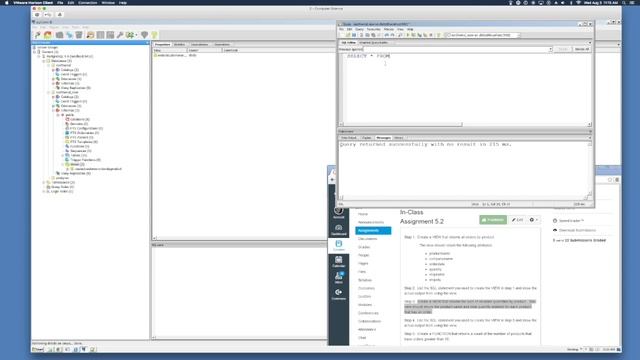The image size is (640, 360).
Task: Click the save file icon in Query window
Action: coord(354,36)
